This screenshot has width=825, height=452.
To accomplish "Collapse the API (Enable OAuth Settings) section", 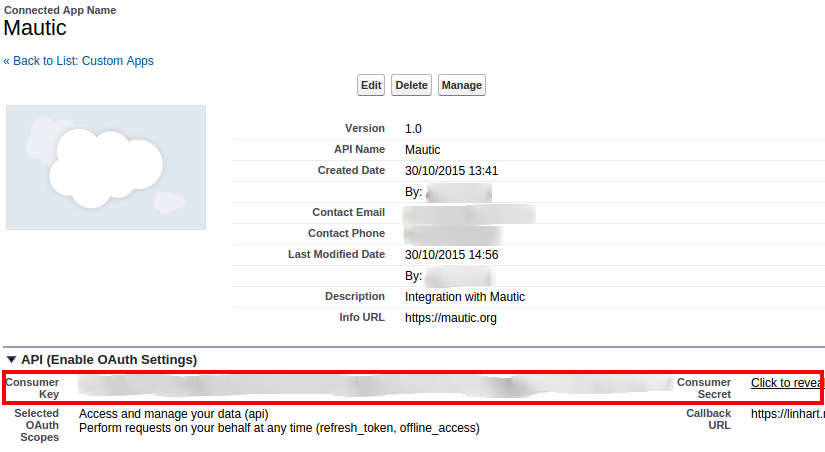I will (x=11, y=360).
